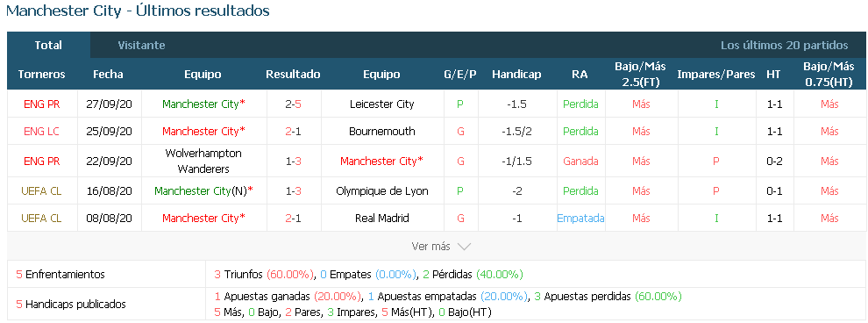Open the 2-5 result against Leicester

pyautogui.click(x=294, y=104)
